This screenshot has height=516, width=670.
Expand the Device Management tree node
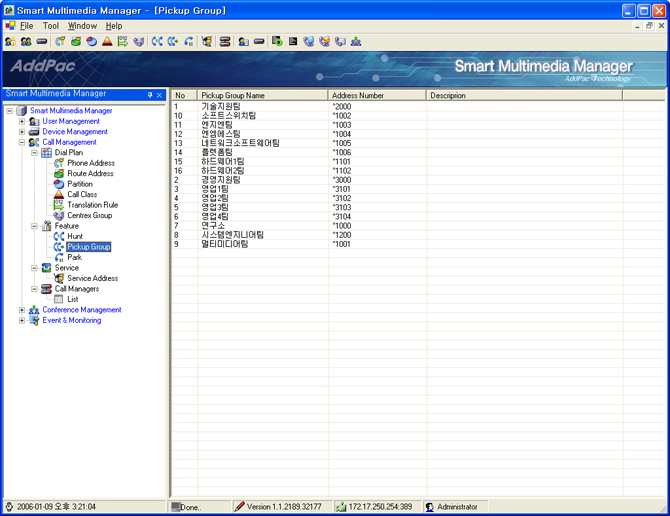coord(22,132)
